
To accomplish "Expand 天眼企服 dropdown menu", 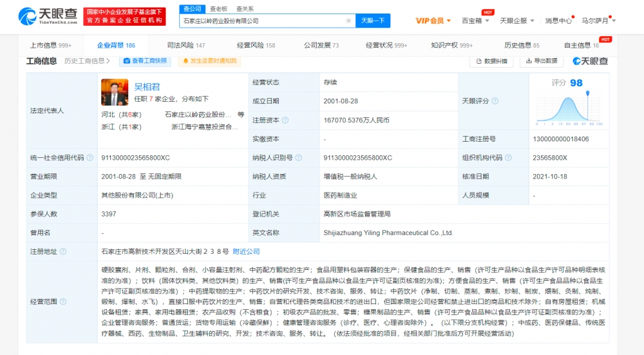I will (x=516, y=21).
